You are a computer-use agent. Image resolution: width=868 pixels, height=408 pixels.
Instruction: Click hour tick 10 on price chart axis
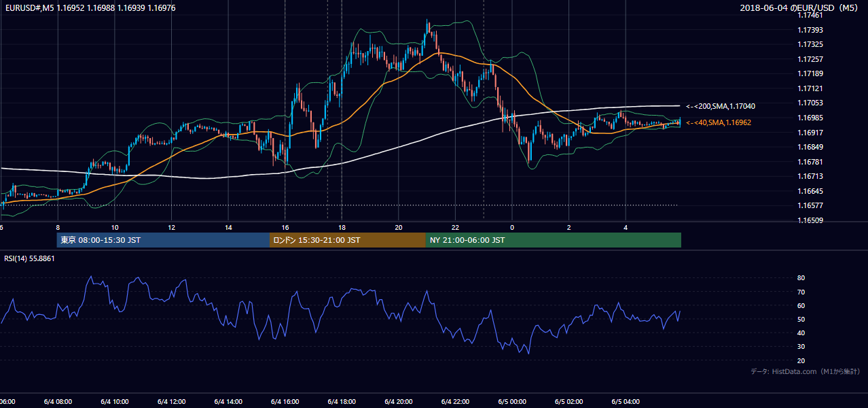[115, 228]
